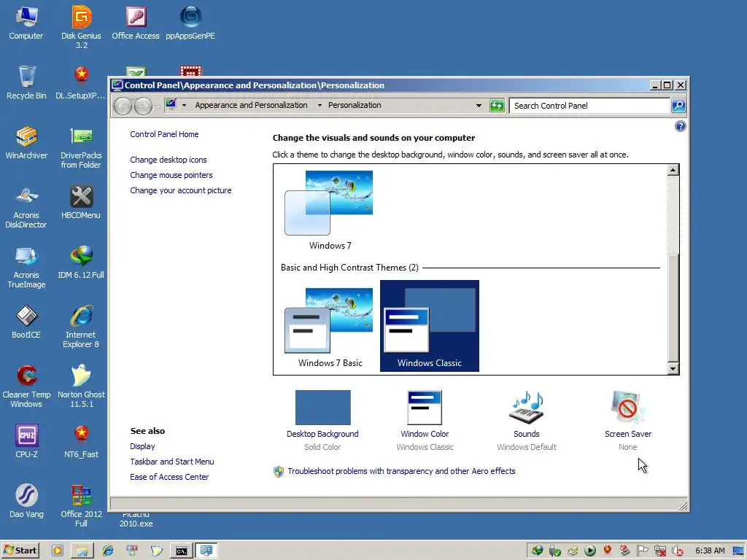Image resolution: width=747 pixels, height=560 pixels.
Task: Click the muted volume tray icon
Action: pyautogui.click(x=677, y=551)
